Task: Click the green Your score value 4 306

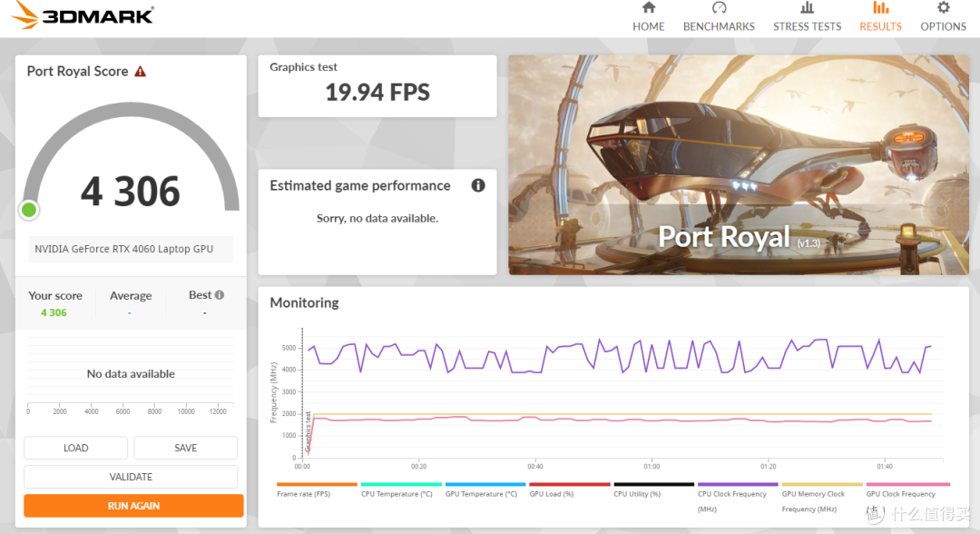Action: (x=54, y=312)
